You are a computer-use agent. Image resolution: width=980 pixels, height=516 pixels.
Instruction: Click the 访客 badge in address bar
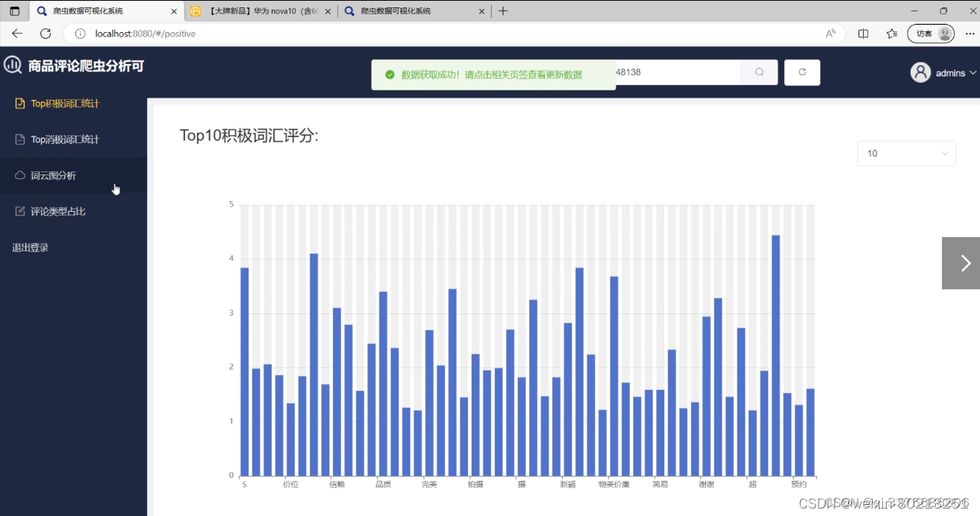(930, 33)
